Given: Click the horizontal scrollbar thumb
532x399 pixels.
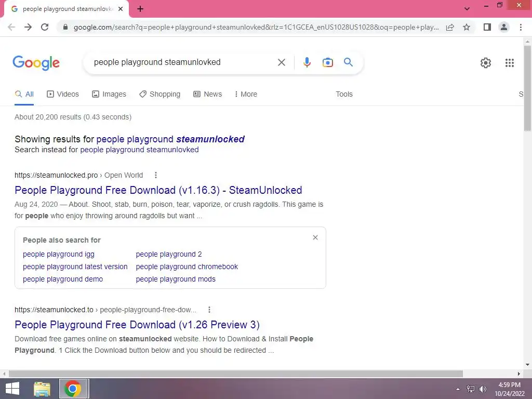Looking at the screenshot, I should click(x=236, y=374).
